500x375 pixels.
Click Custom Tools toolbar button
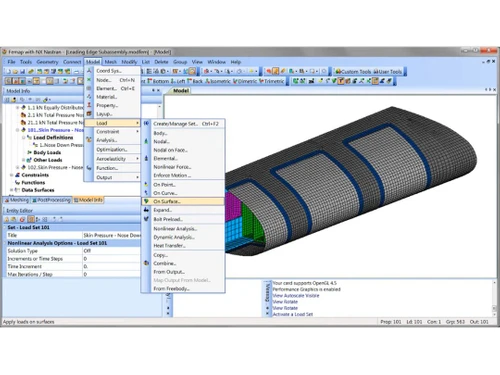(x=353, y=71)
